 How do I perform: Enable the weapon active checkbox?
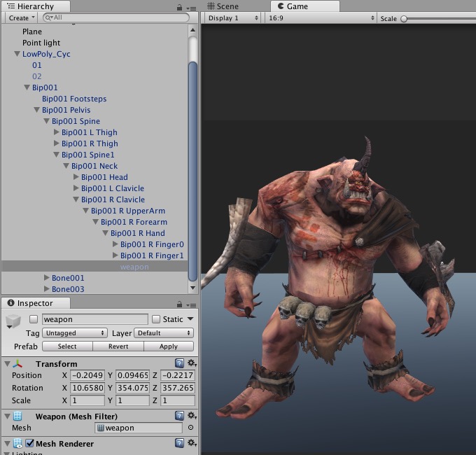point(34,319)
